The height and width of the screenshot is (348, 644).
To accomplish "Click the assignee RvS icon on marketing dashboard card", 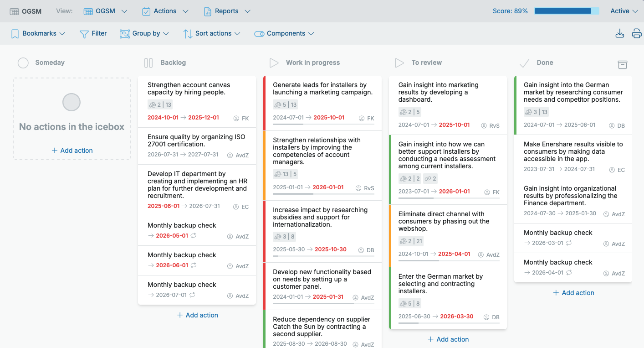I will pos(485,125).
